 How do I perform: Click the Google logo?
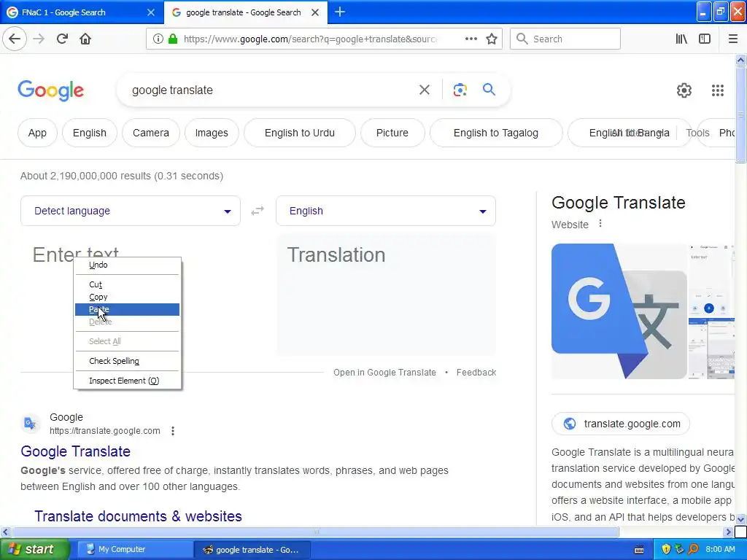coord(51,90)
